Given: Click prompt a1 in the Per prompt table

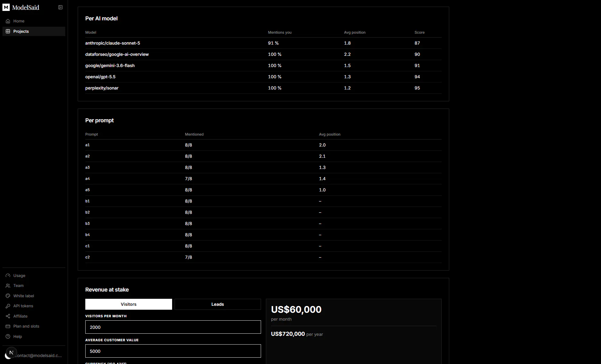Looking at the screenshot, I should (x=87, y=145).
